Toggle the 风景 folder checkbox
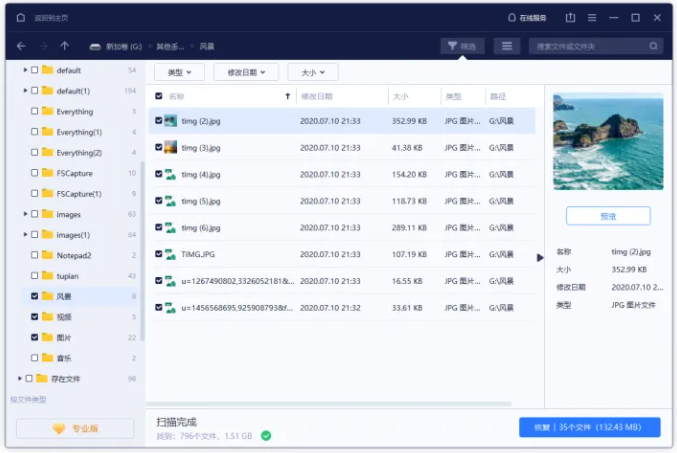Screen dimensions: 677x453 point(35,296)
